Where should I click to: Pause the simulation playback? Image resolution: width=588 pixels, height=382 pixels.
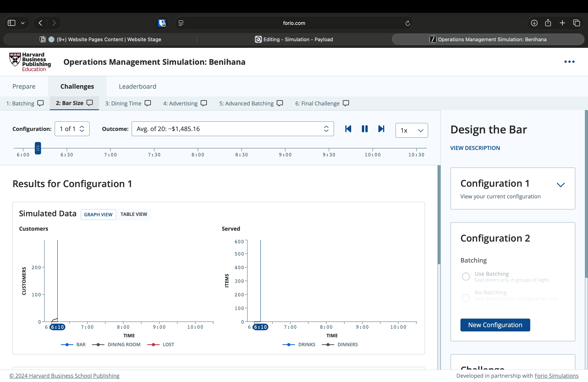(365, 129)
